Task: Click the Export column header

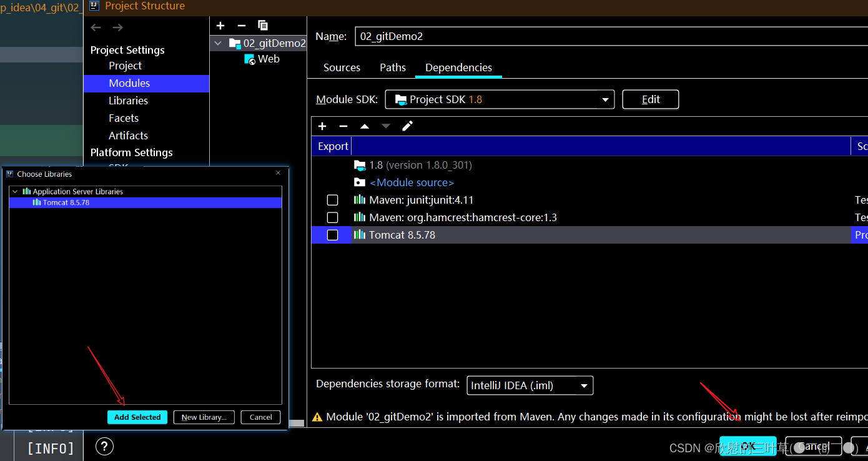Action: pos(333,146)
